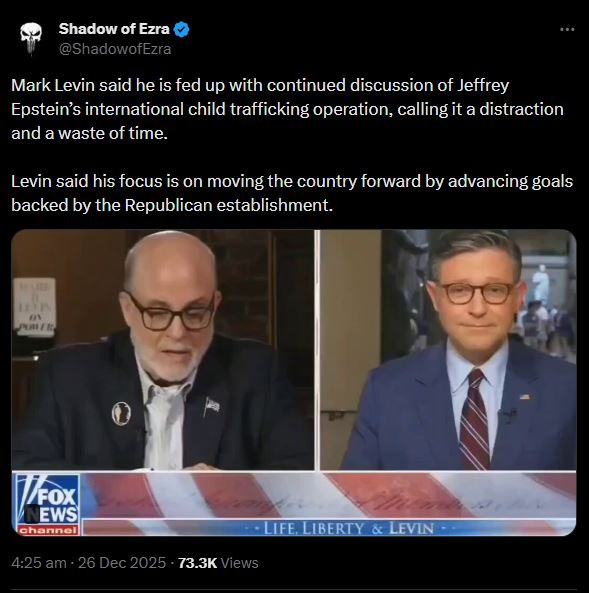The image size is (589, 593).
Task: Click the Fox News channel logo
Action: [48, 504]
